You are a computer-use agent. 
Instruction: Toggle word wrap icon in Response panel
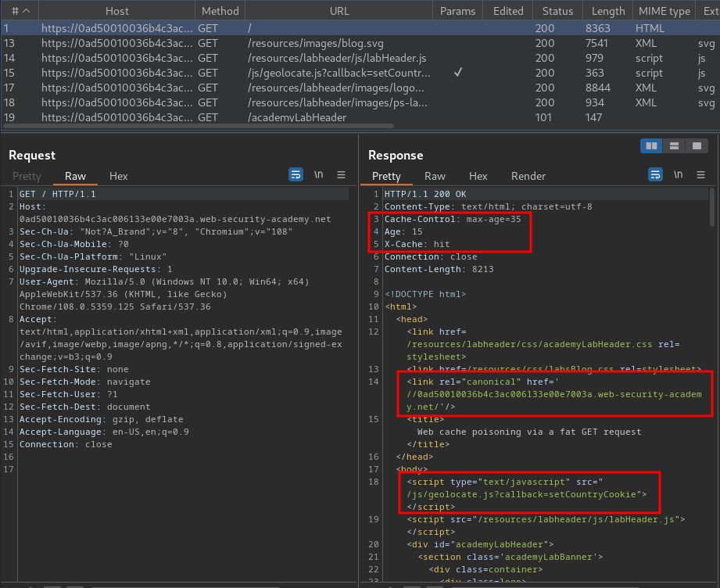click(x=655, y=174)
